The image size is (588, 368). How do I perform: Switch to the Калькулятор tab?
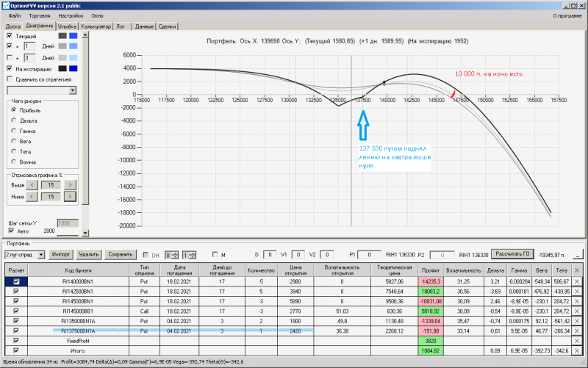tap(96, 26)
